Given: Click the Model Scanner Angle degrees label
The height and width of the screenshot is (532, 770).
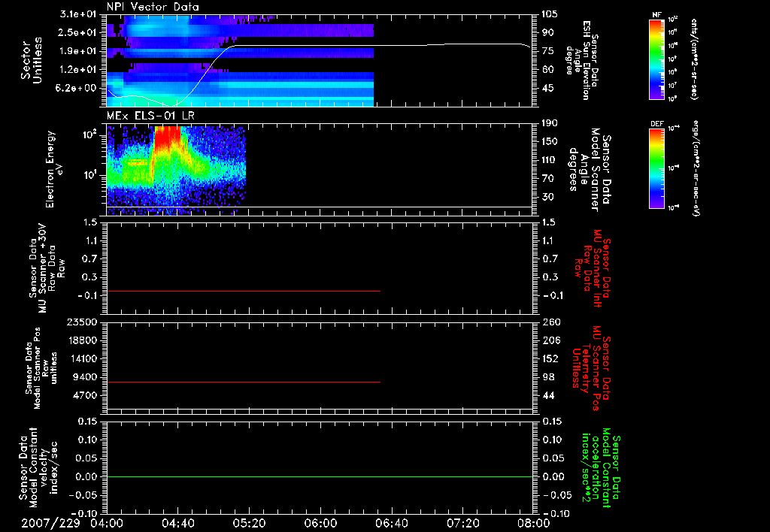Looking at the screenshot, I should tap(590, 170).
